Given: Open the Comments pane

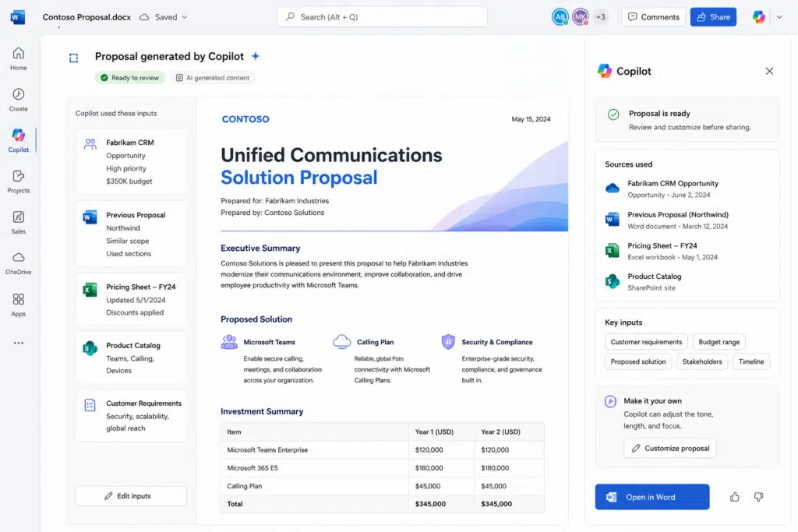Looking at the screenshot, I should click(654, 17).
